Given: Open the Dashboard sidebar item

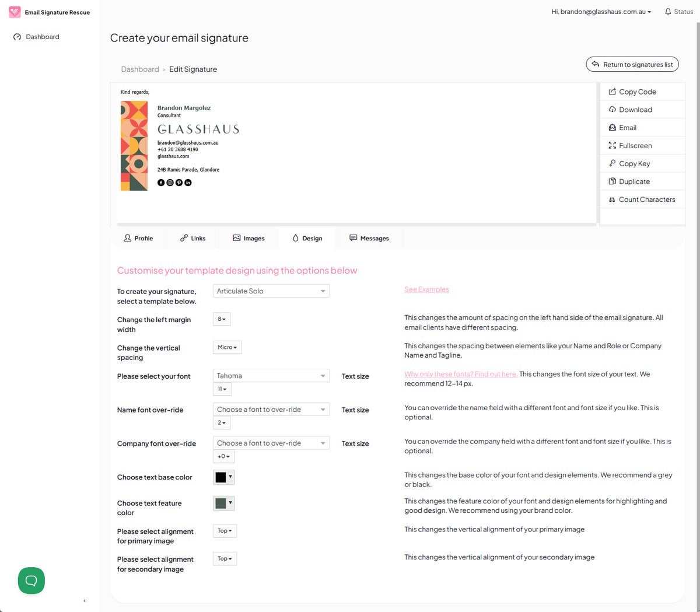Looking at the screenshot, I should (36, 37).
